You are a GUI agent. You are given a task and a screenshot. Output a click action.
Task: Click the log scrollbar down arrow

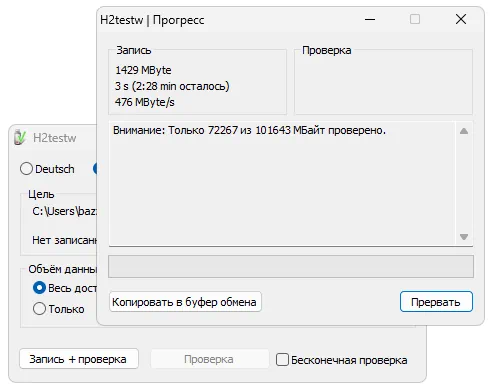click(x=464, y=237)
